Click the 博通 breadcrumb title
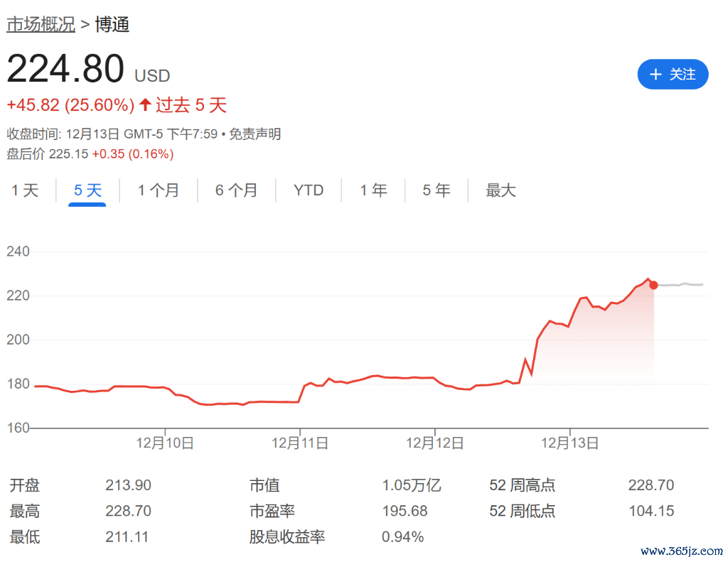This screenshot has width=728, height=562. pos(112,24)
